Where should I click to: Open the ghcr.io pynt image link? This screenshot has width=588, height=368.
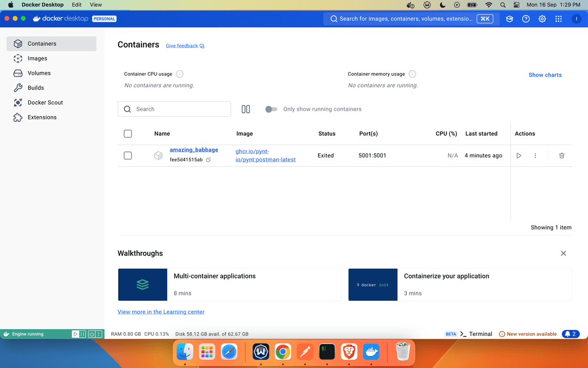tap(265, 155)
